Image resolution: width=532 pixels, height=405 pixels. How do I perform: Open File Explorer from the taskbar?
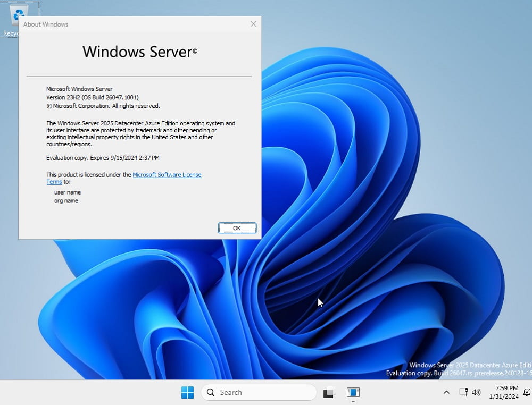point(328,392)
